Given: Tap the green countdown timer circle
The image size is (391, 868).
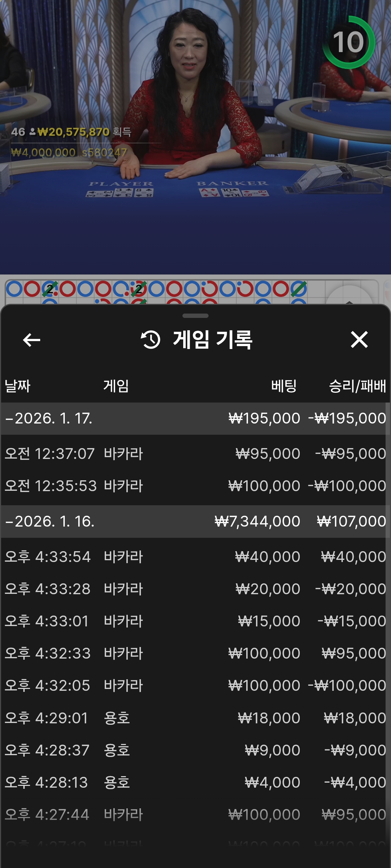Looking at the screenshot, I should (348, 42).
